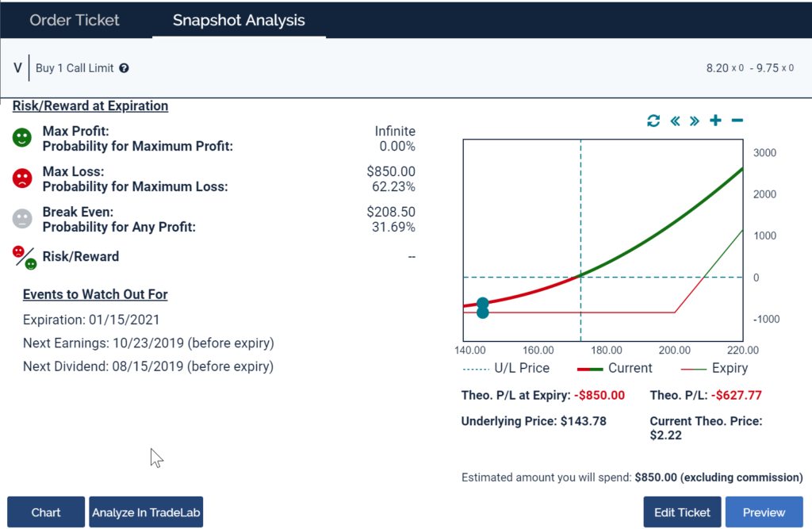The height and width of the screenshot is (529, 812).
Task: Open the Risk/Reward at Expiration heading link
Action: pos(90,105)
